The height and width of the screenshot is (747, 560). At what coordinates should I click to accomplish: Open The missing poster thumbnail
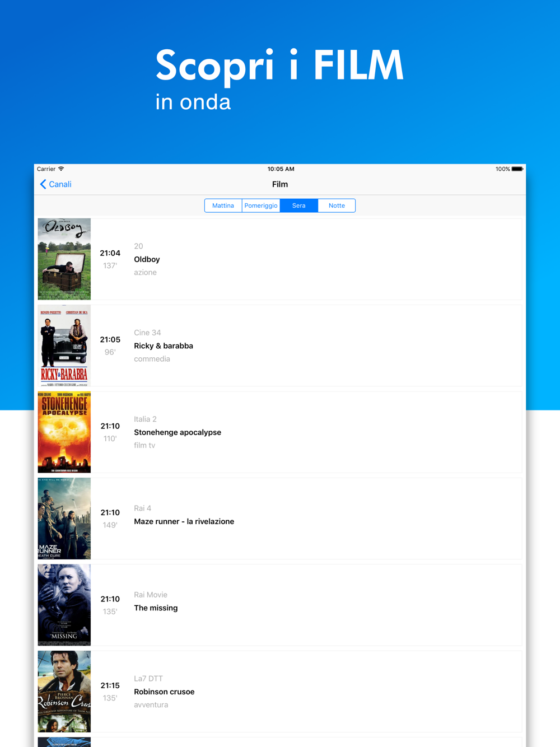pos(64,605)
